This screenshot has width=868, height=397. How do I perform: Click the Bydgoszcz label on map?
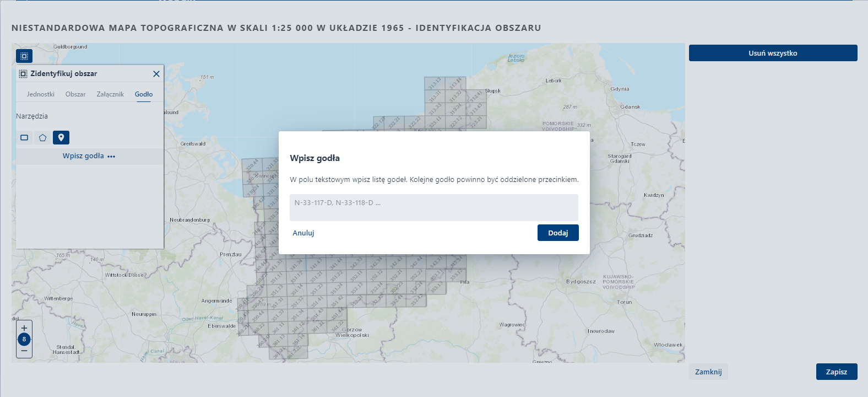tap(581, 282)
